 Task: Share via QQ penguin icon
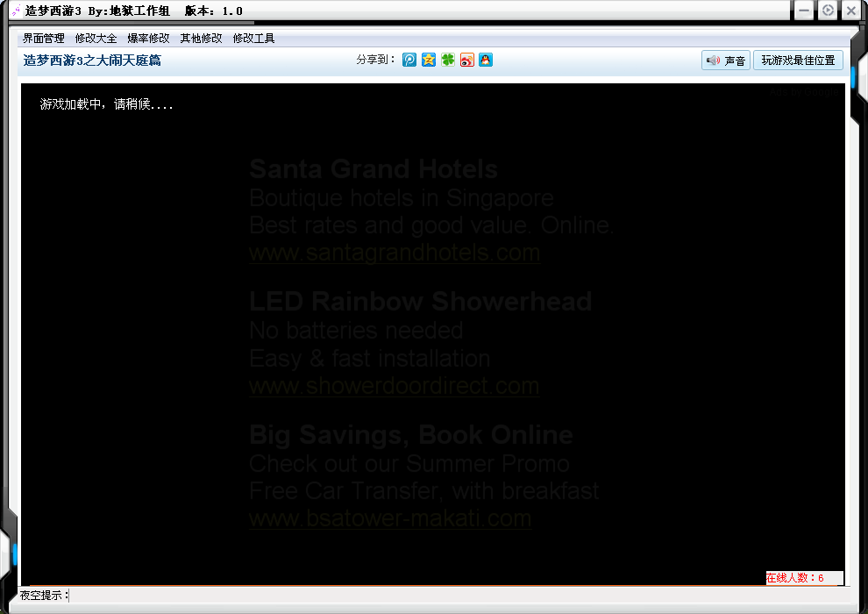pyautogui.click(x=486, y=60)
